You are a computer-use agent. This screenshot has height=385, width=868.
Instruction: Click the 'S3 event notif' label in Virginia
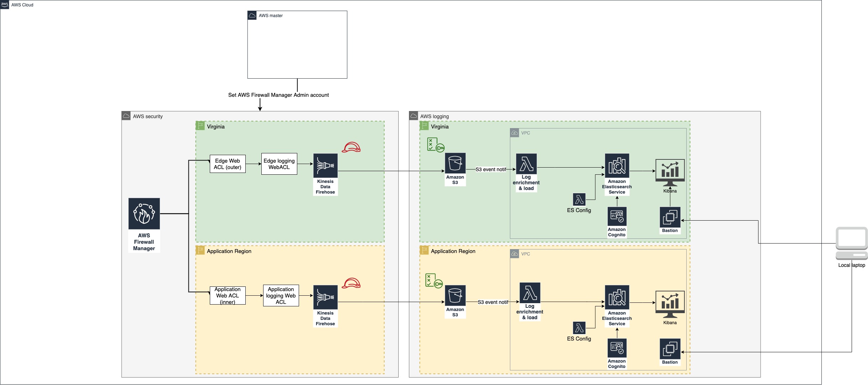(491, 169)
